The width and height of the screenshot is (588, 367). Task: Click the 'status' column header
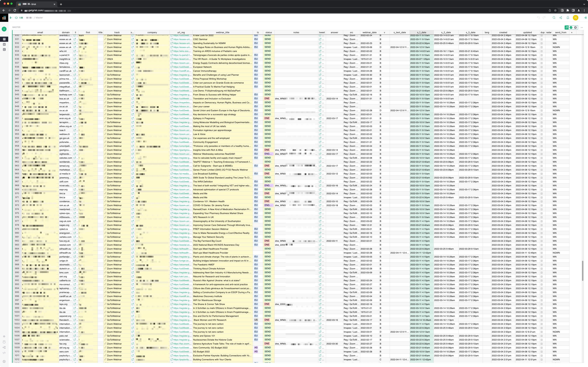269,32
